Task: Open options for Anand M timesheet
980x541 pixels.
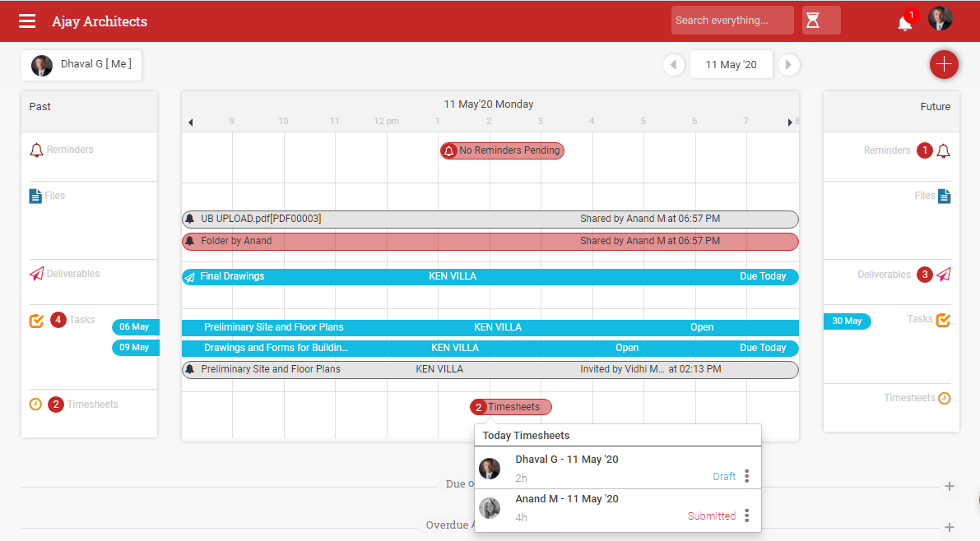Action: coord(746,516)
